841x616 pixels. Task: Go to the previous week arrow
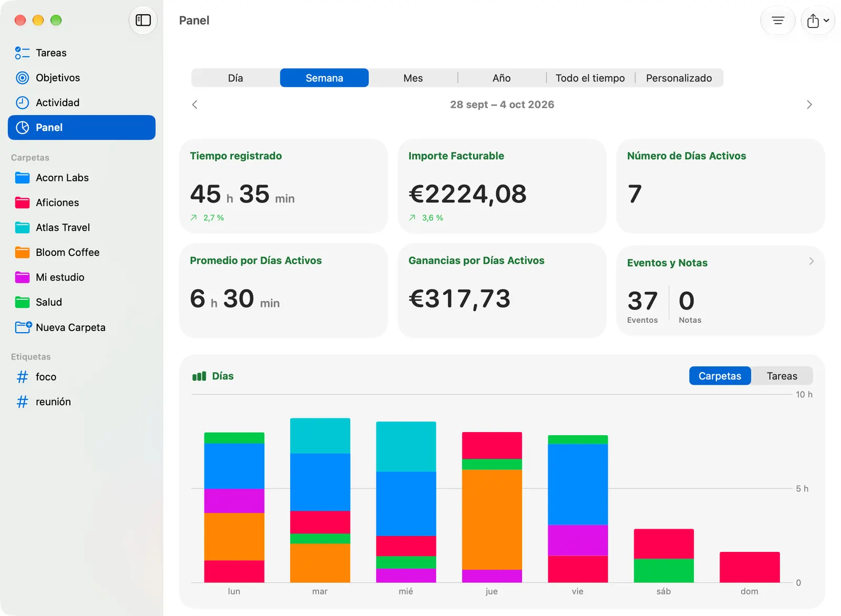[x=195, y=105]
